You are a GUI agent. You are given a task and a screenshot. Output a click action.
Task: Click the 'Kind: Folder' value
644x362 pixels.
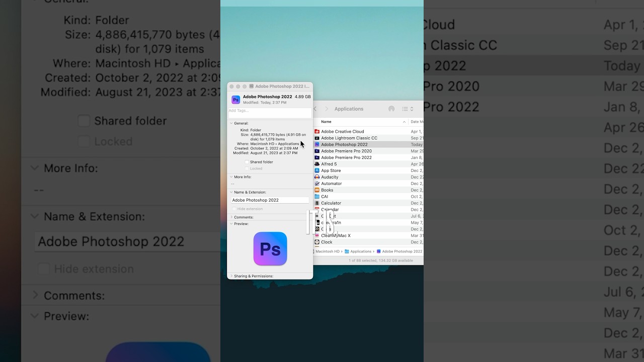[x=256, y=130]
